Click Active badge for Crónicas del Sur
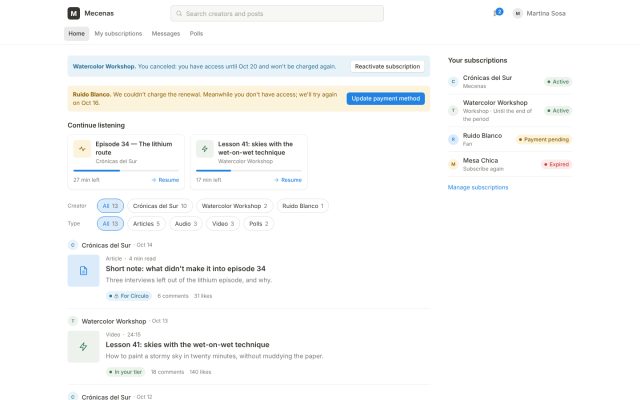This screenshot has width=640, height=400. point(558,82)
